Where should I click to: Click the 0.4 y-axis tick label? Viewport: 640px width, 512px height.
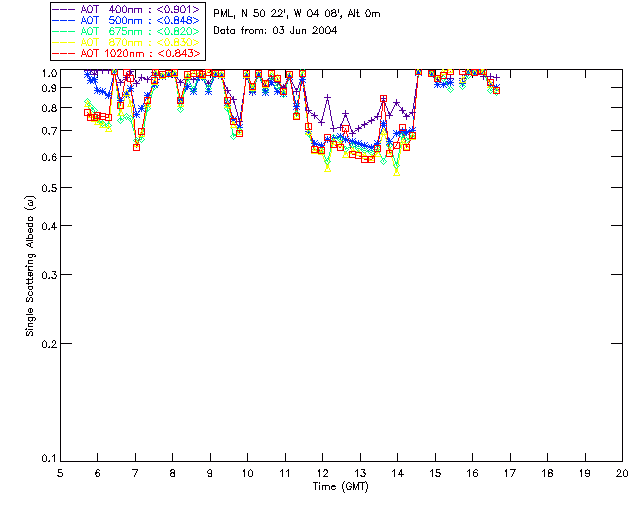(x=49, y=226)
